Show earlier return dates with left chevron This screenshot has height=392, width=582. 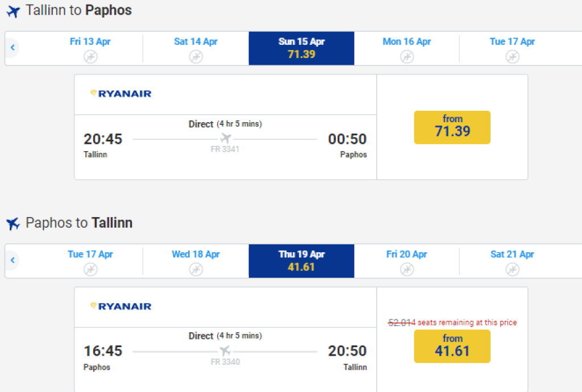pyautogui.click(x=13, y=261)
